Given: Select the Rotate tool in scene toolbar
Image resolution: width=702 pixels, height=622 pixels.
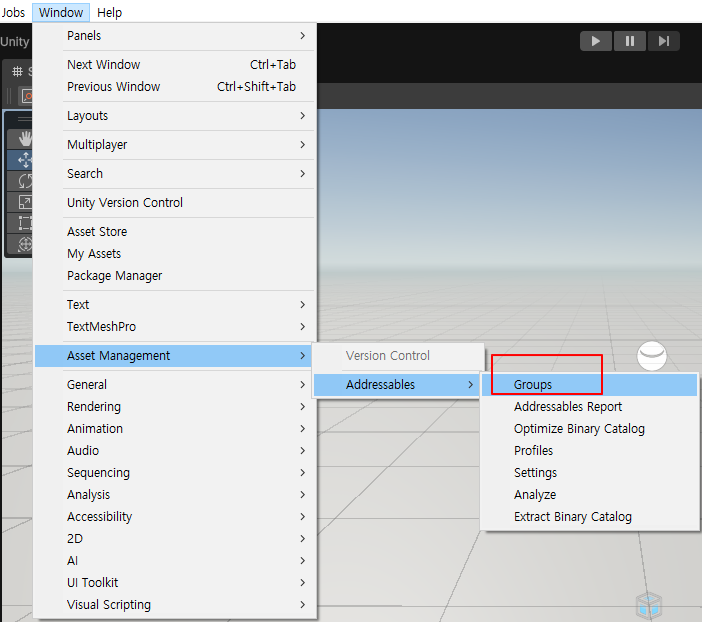Looking at the screenshot, I should coord(22,181).
